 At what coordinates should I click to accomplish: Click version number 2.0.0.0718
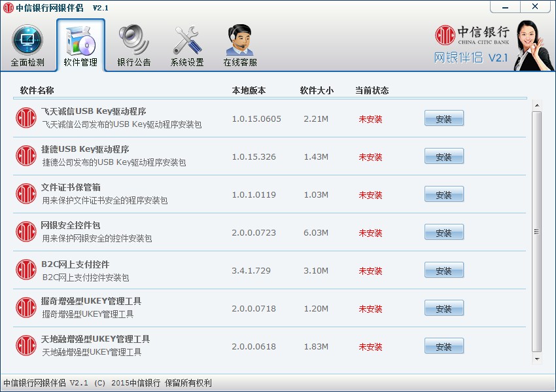pyautogui.click(x=254, y=309)
